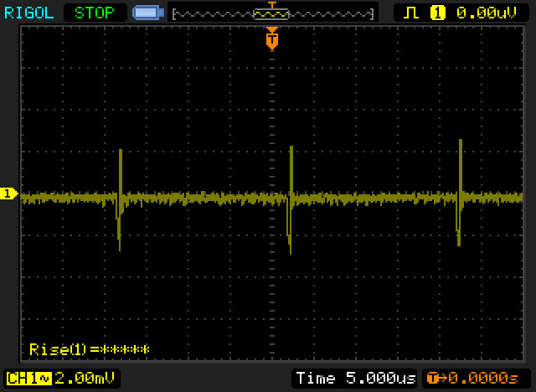The width and height of the screenshot is (536, 392).
Task: Click the yellow channel 1 trigger source badge
Action: pos(437,13)
